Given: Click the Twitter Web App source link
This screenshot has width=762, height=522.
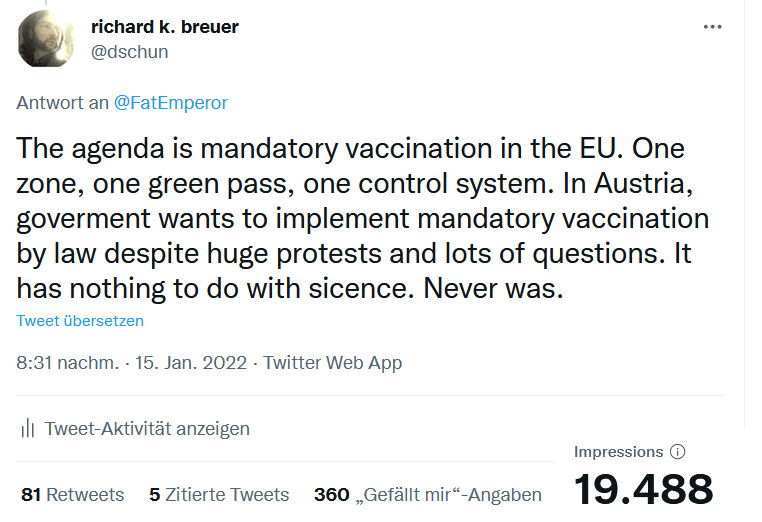Looking at the screenshot, I should click(x=333, y=363).
